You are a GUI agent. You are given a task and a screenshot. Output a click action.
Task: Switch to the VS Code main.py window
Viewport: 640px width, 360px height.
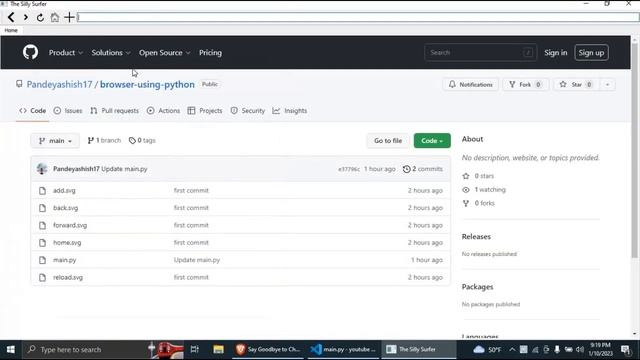click(x=343, y=349)
